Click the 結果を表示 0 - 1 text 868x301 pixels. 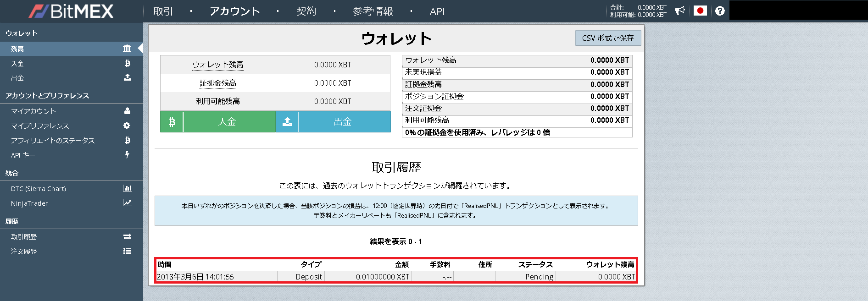point(396,241)
